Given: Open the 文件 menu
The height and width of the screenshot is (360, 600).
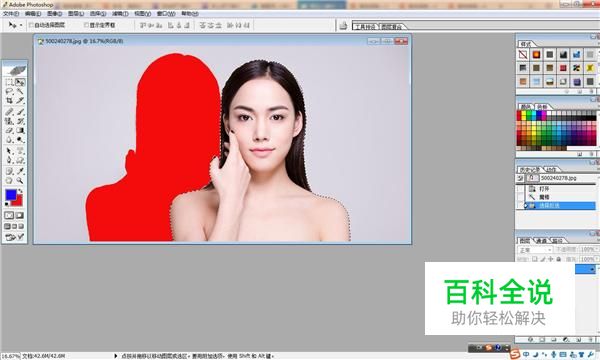Looking at the screenshot, I should [11, 14].
